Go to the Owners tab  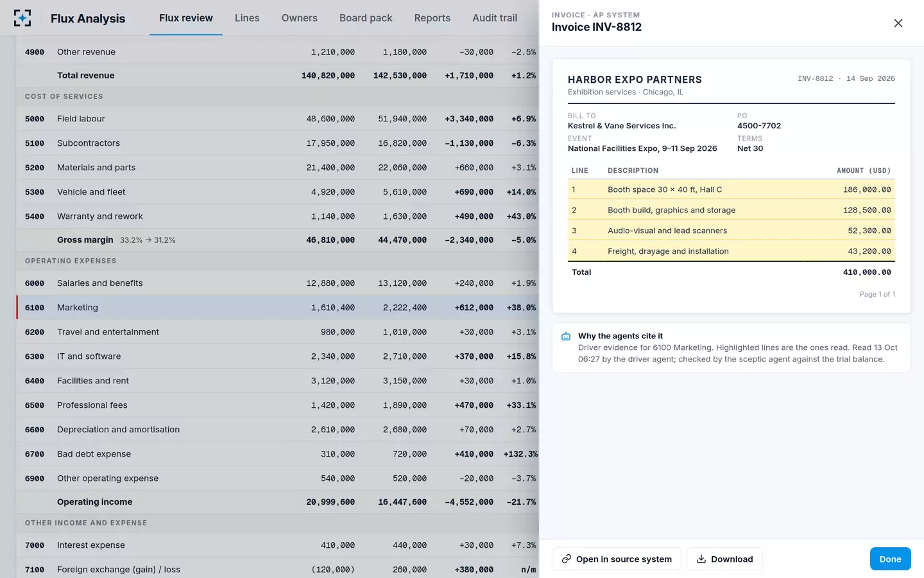coord(300,18)
